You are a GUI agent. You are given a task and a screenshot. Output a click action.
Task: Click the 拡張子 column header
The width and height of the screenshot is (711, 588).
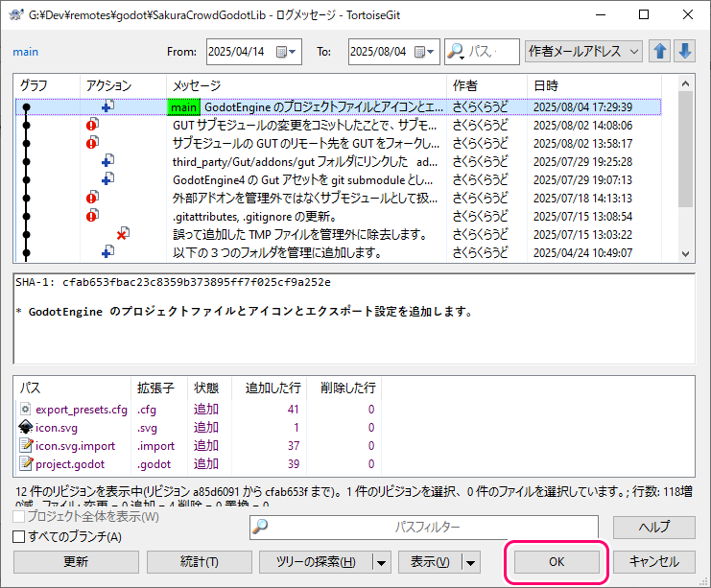[154, 388]
